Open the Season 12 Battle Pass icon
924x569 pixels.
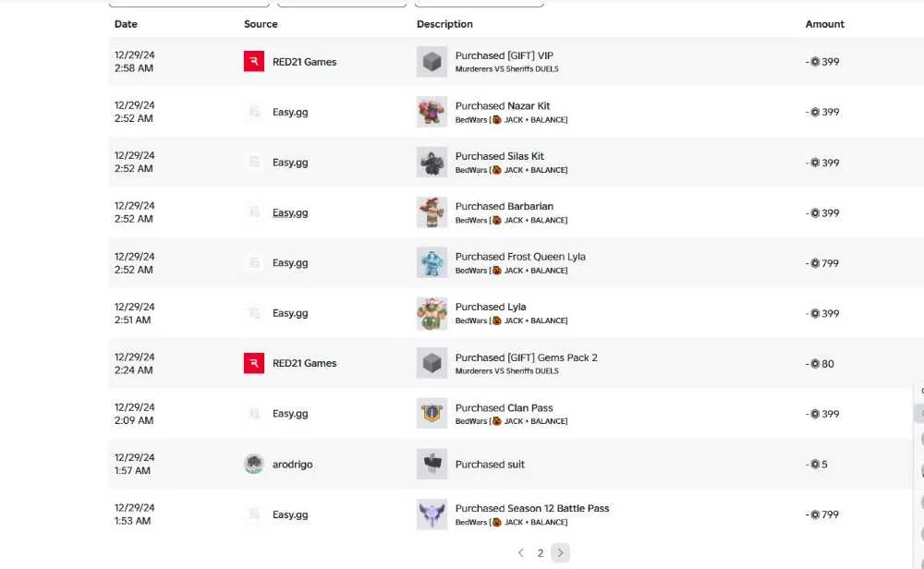(x=432, y=515)
